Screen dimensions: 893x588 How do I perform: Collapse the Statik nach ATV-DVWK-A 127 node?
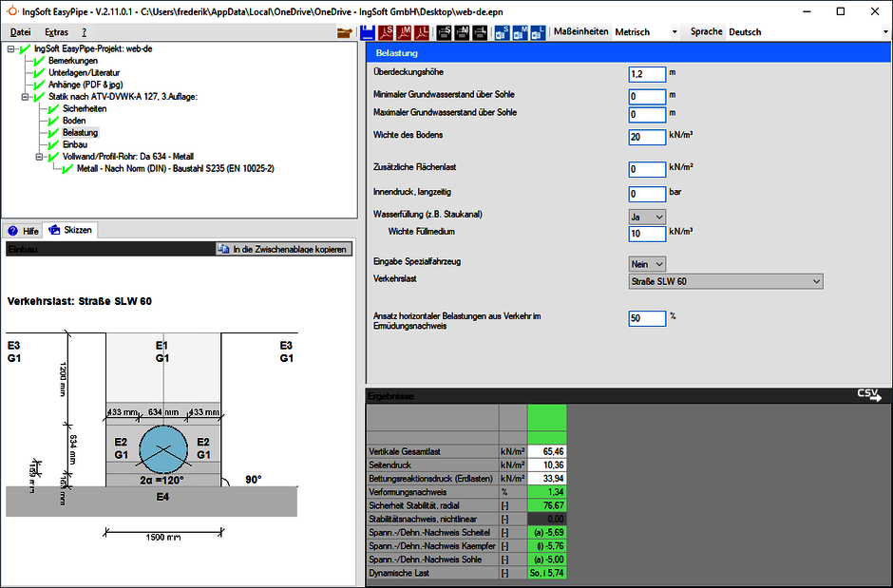pyautogui.click(x=27, y=97)
